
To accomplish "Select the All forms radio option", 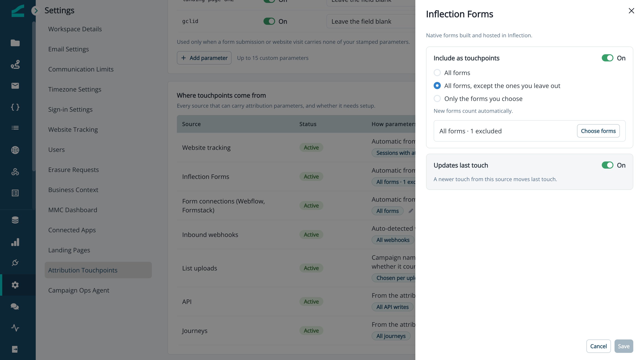I will [437, 73].
